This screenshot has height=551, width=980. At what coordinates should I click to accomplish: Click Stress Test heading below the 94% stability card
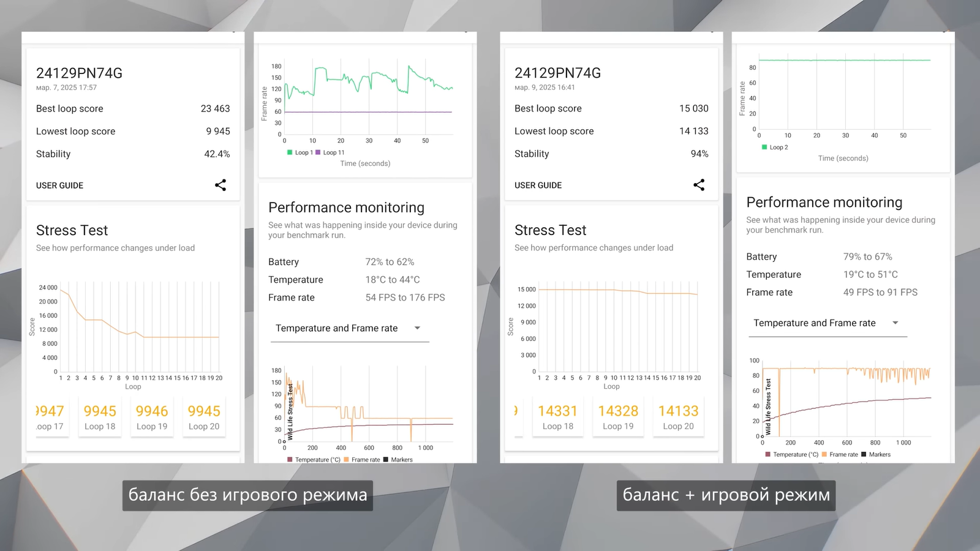[550, 230]
